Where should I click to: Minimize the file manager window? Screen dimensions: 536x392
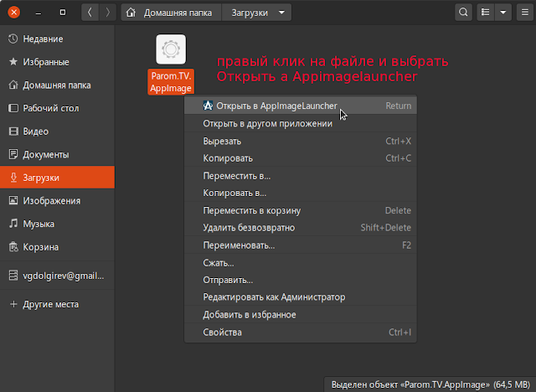pyautogui.click(x=39, y=13)
